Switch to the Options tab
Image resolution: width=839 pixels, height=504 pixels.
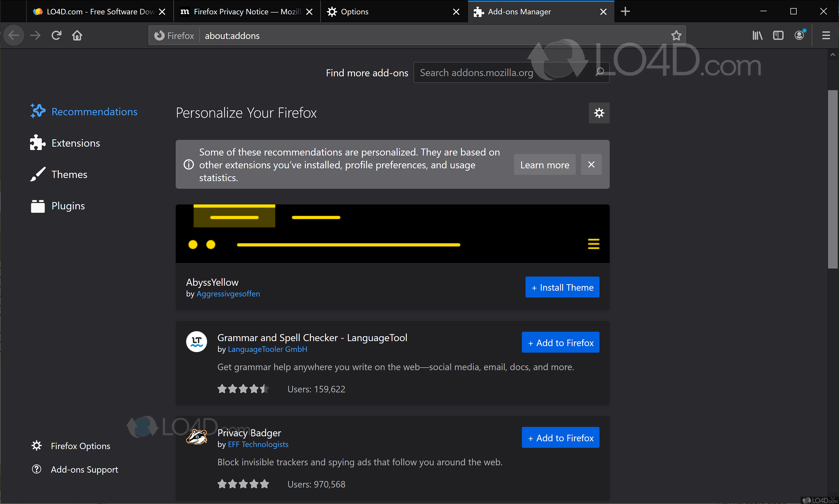394,12
